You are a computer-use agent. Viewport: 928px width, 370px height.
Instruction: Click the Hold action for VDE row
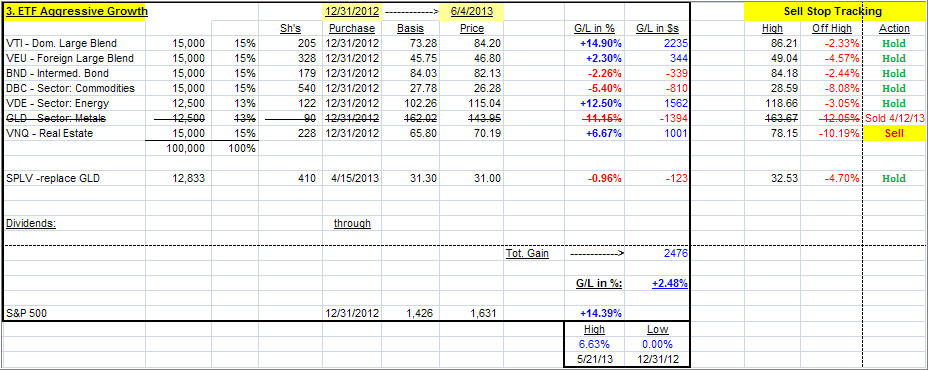[x=894, y=104]
